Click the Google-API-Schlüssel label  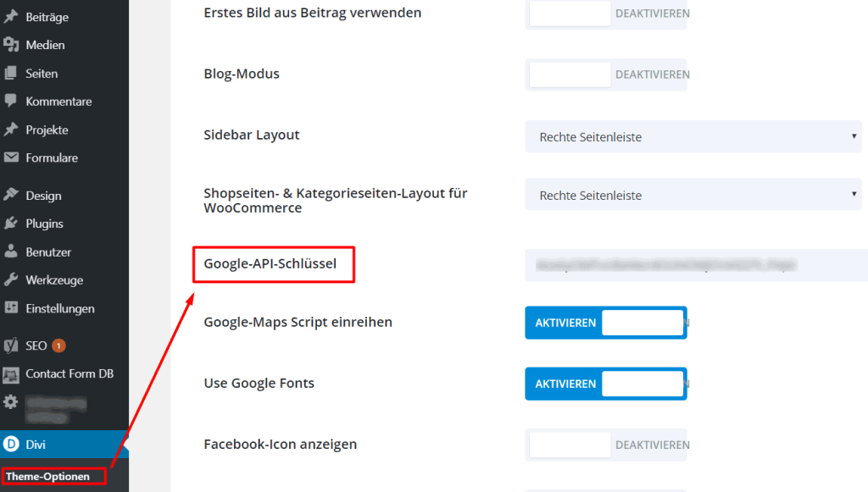(270, 263)
